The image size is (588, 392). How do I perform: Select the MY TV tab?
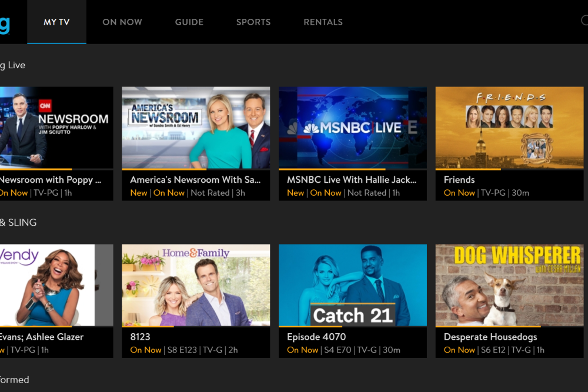(x=56, y=22)
